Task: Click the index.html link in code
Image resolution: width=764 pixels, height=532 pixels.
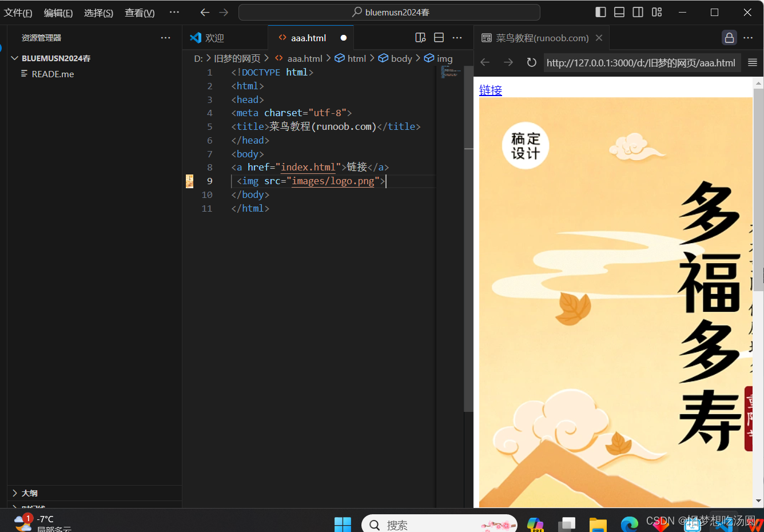Action: pyautogui.click(x=308, y=167)
